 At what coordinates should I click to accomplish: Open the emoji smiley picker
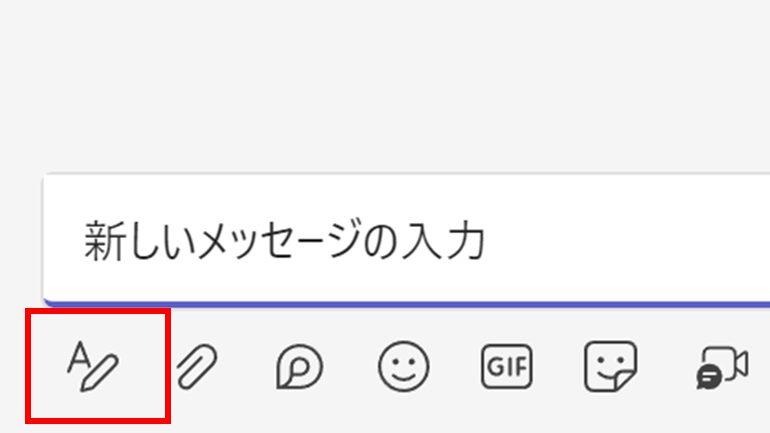[x=403, y=367]
